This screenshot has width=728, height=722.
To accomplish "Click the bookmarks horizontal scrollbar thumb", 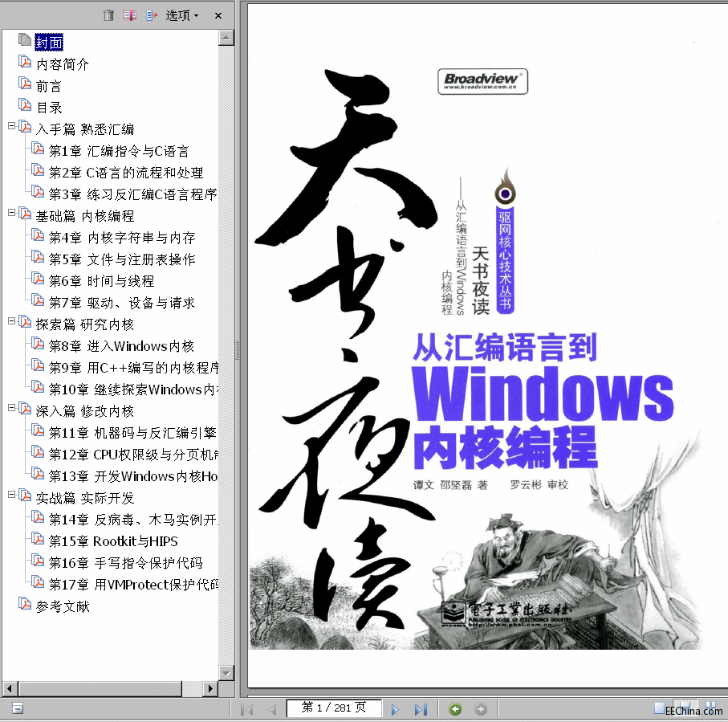I will [x=100, y=688].
